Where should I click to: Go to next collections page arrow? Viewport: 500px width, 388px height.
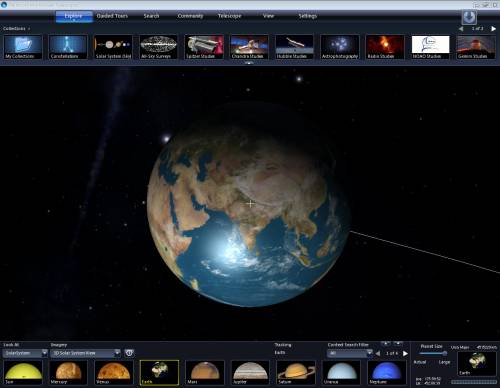pyautogui.click(x=493, y=29)
